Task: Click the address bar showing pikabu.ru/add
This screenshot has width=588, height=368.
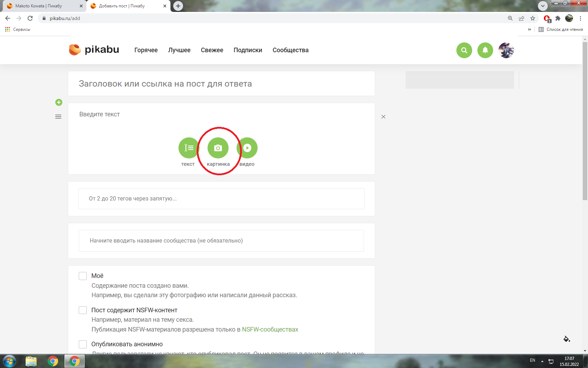Action: click(273, 18)
